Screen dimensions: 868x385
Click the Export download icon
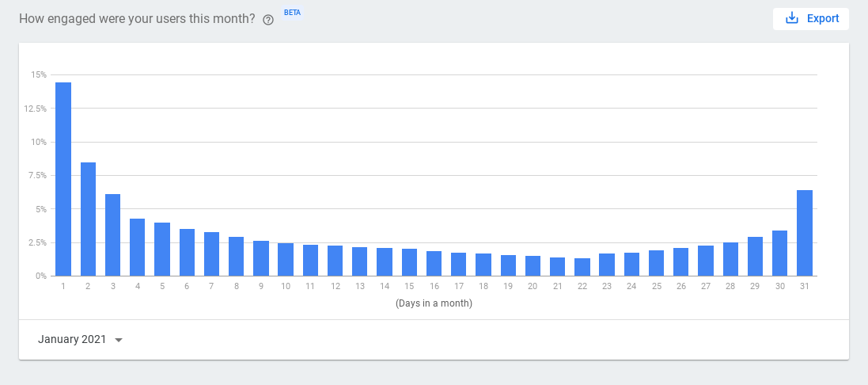click(791, 18)
